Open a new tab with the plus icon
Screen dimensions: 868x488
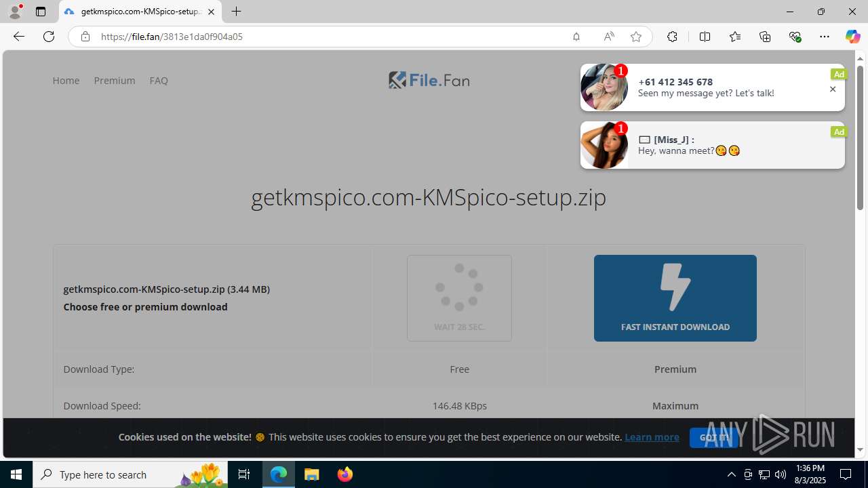click(236, 12)
